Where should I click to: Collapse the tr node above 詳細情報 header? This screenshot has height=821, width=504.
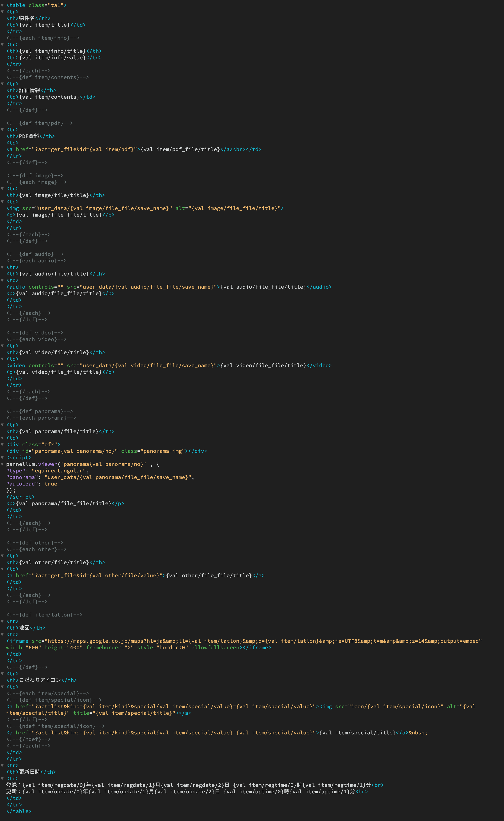[2, 84]
